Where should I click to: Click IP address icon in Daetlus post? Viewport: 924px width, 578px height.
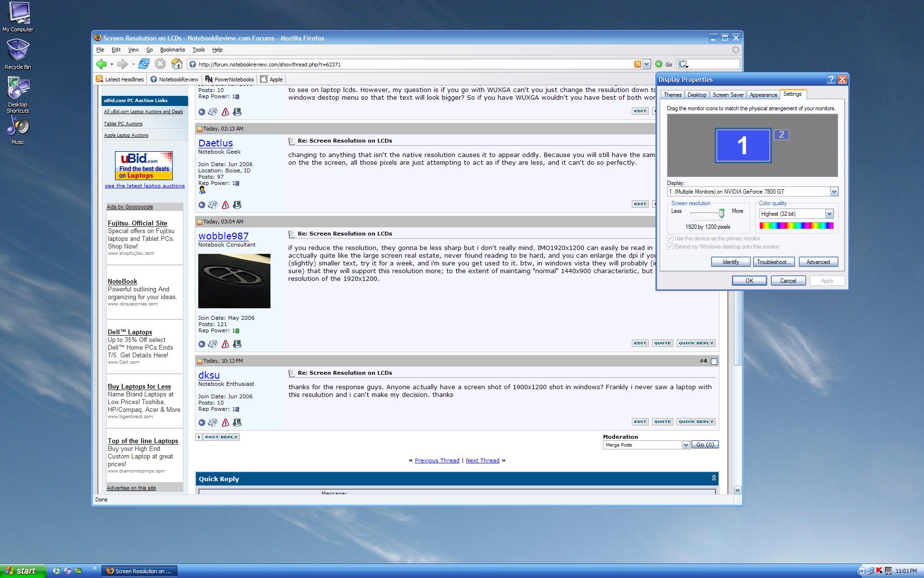point(237,205)
